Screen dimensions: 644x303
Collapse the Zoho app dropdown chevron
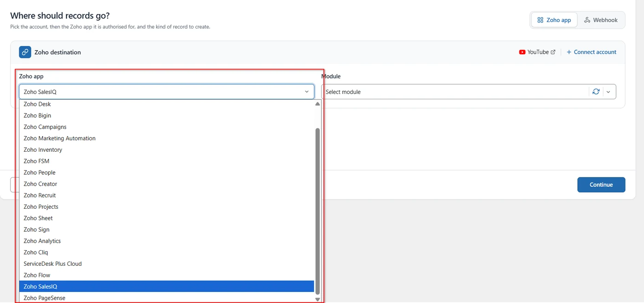307,91
